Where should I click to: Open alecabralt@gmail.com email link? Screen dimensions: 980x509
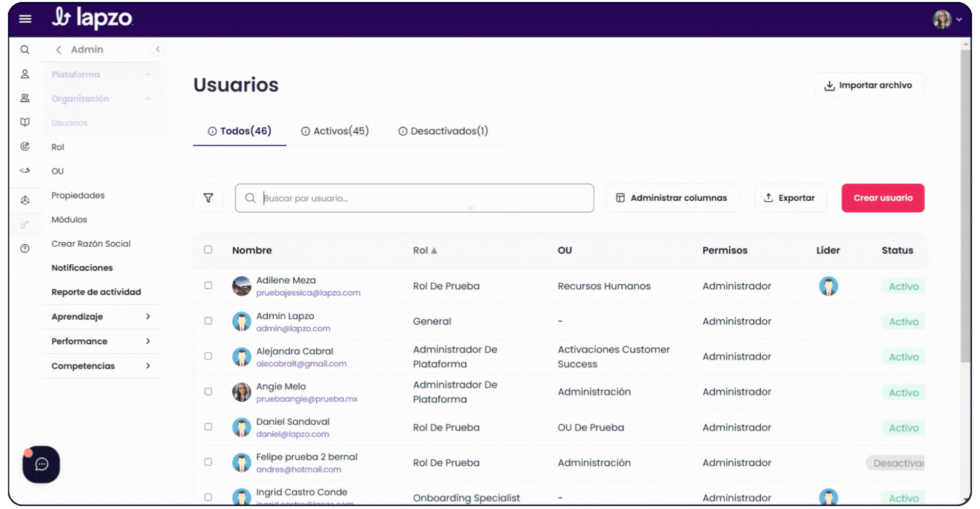tap(301, 364)
